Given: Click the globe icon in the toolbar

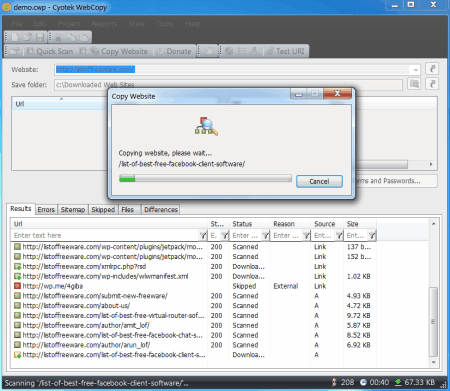Looking at the screenshot, I should pyautogui.click(x=229, y=51).
